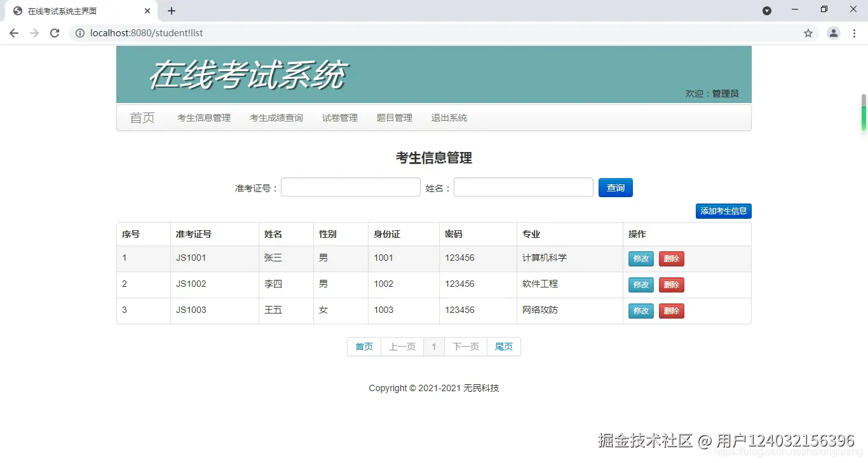The image size is (868, 463).
Task: Click the Copyright 无民科技 footer text
Action: [434, 388]
